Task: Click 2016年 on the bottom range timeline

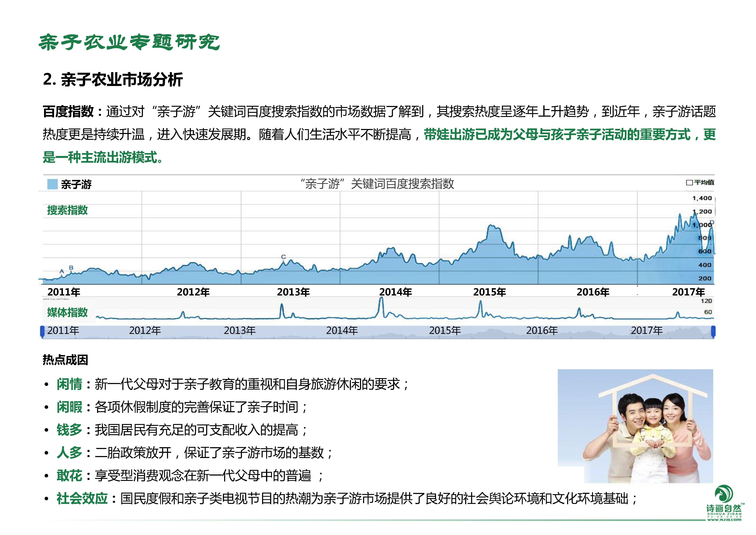Action: coord(542,330)
